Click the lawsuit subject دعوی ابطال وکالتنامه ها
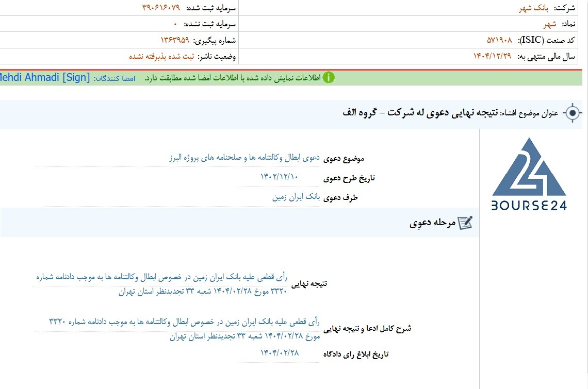The image size is (588, 389). click(x=244, y=158)
